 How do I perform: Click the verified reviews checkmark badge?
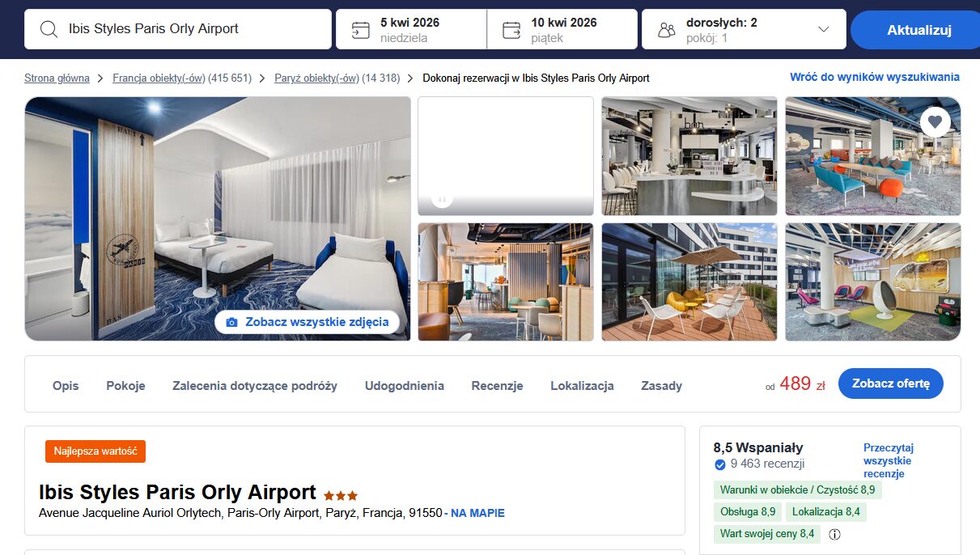[x=719, y=464]
